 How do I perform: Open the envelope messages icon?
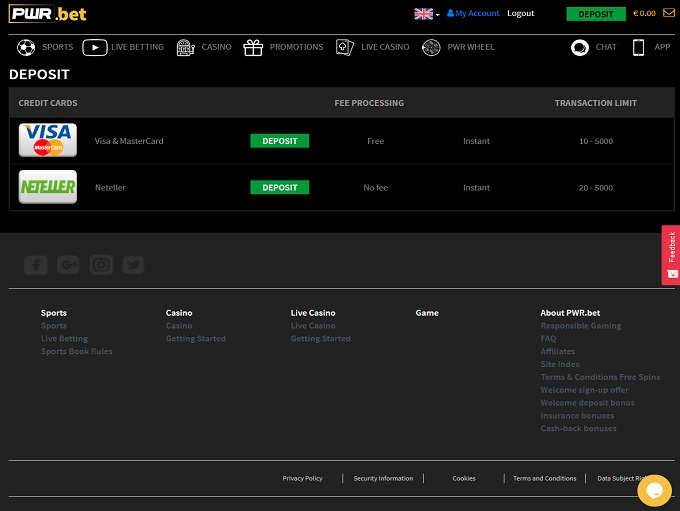click(668, 14)
